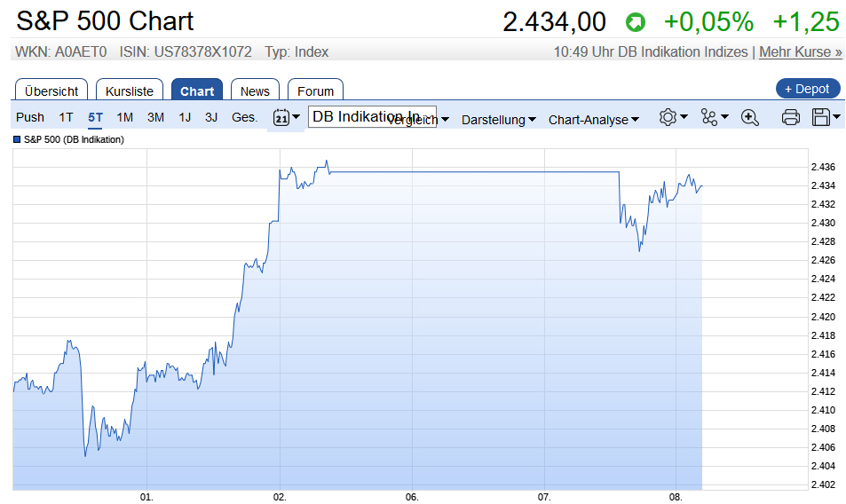Select the Chart tab

coord(197,91)
